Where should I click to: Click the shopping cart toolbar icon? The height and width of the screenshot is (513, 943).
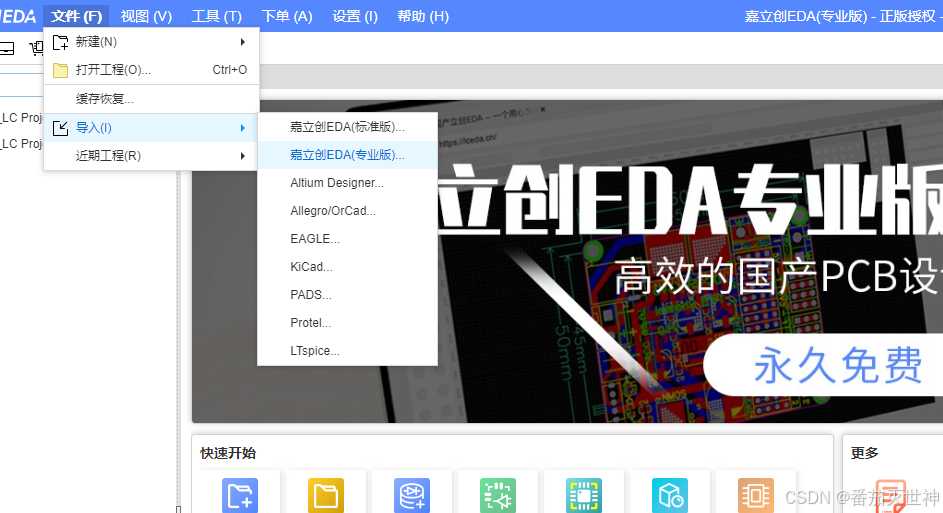(37, 48)
